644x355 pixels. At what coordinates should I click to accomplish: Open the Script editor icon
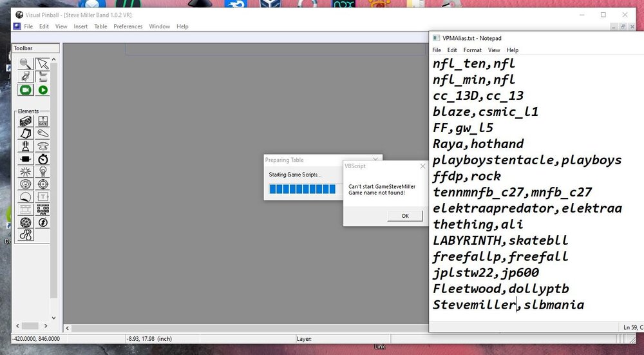click(x=43, y=77)
